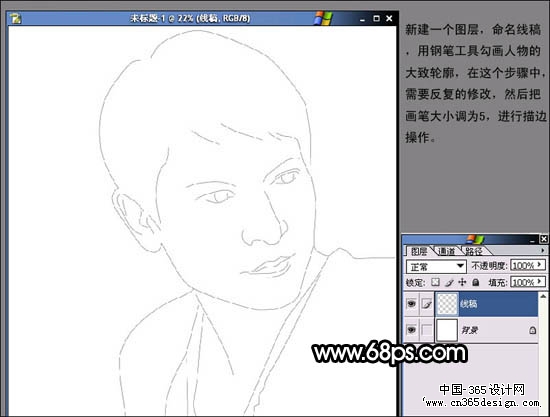Click the lock icon on 背景 layer
This screenshot has height=417, width=550.
(532, 330)
